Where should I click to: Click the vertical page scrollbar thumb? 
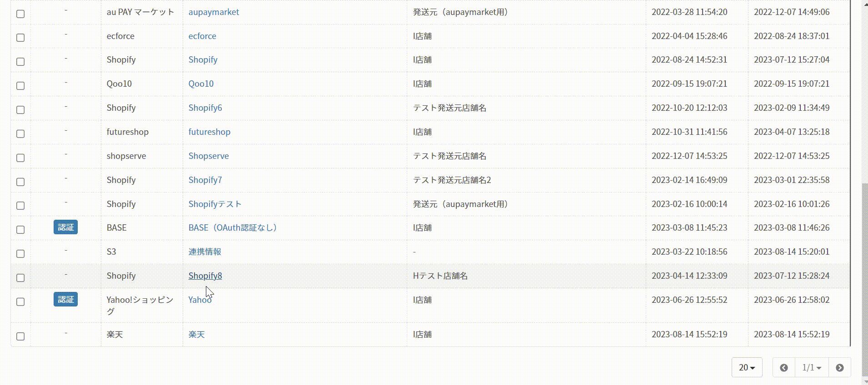pos(865,279)
